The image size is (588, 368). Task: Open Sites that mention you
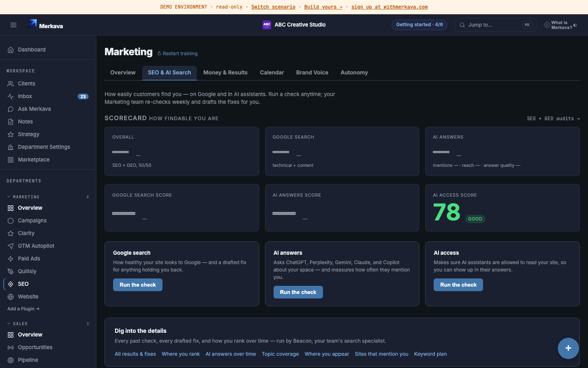(x=381, y=354)
